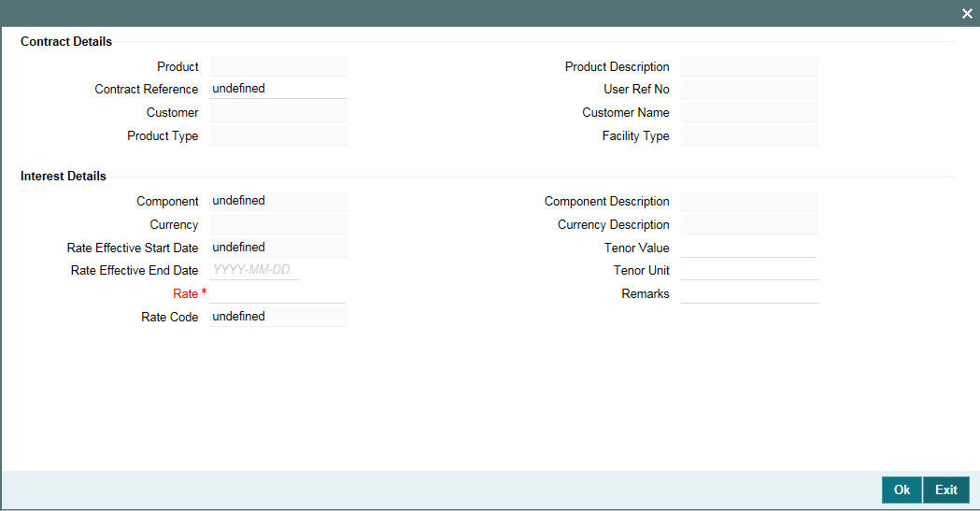Select the Customer field
The height and width of the screenshot is (511, 980).
[x=278, y=112]
